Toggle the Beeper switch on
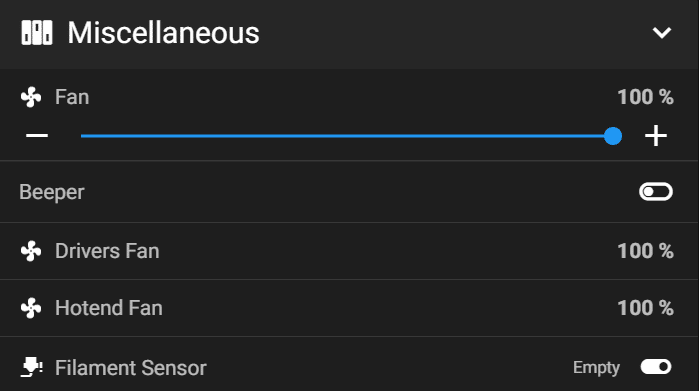 point(656,192)
